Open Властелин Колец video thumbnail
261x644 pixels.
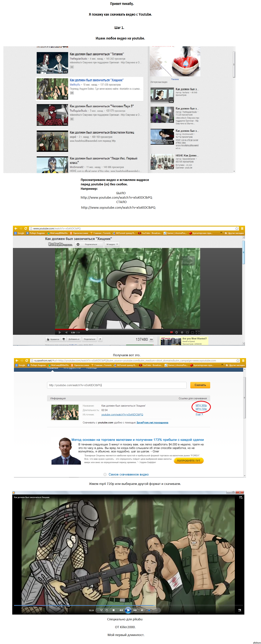pos(52,141)
